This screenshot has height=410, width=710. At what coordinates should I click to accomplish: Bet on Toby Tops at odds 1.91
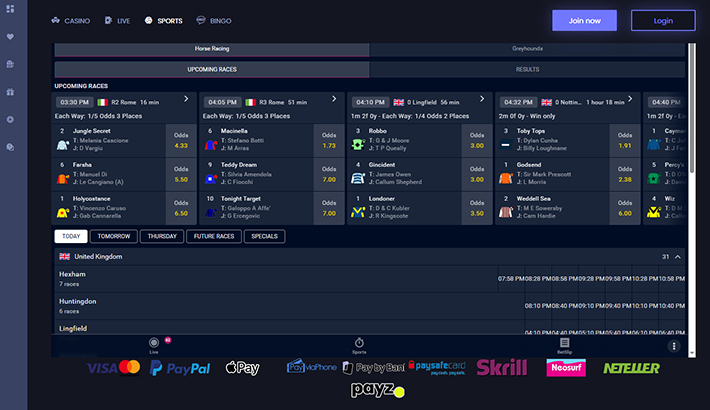click(625, 140)
